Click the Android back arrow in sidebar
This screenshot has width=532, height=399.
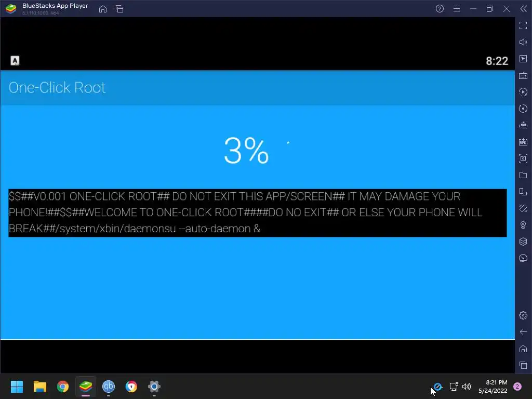click(x=523, y=332)
